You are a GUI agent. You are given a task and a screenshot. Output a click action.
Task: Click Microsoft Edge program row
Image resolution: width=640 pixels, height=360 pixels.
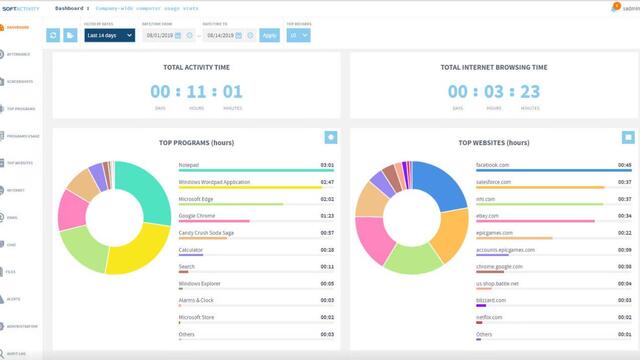coord(256,200)
